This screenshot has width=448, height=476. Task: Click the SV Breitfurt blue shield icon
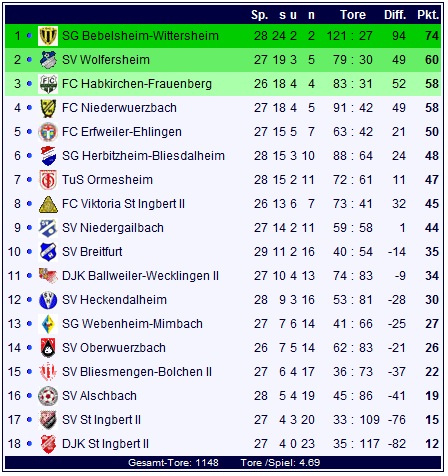[48, 252]
